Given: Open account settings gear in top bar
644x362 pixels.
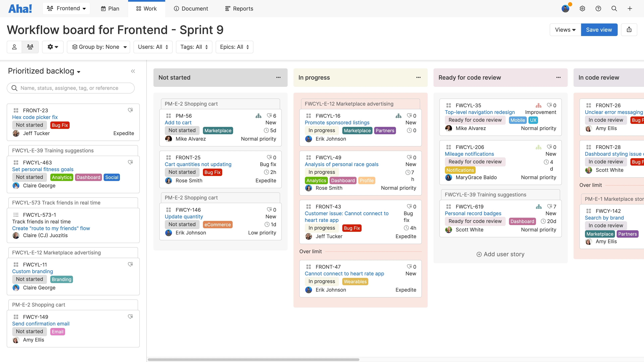Looking at the screenshot, I should [582, 9].
